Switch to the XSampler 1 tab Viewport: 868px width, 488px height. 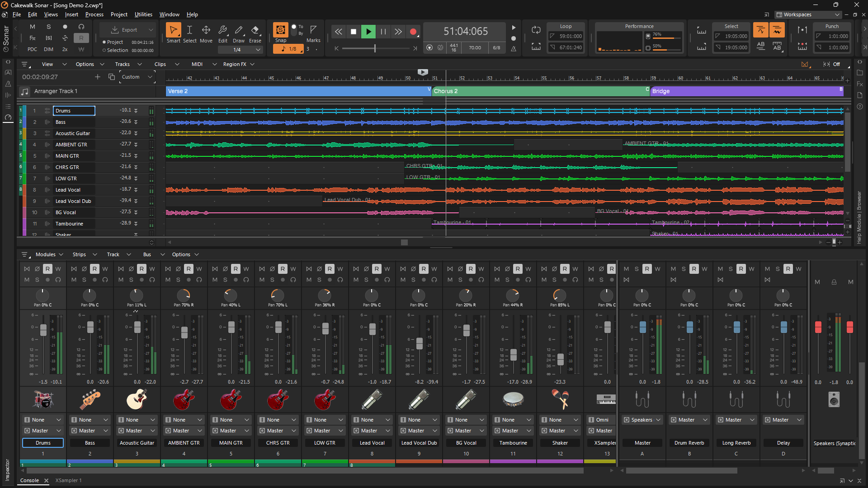pyautogui.click(x=68, y=480)
